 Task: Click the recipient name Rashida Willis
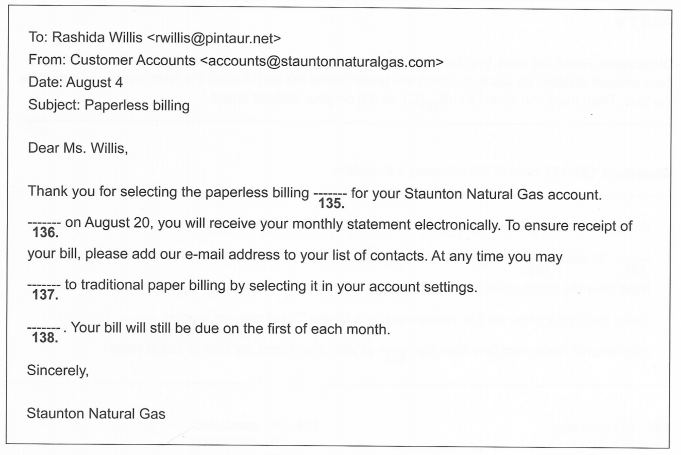pyautogui.click(x=96, y=38)
